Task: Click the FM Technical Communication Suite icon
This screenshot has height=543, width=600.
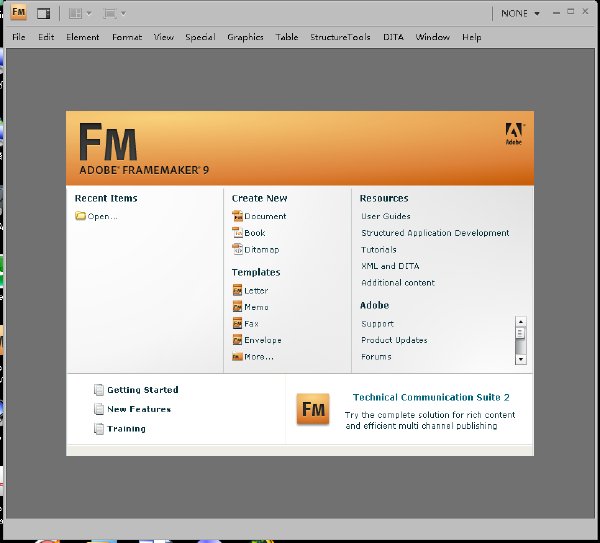Action: (x=313, y=409)
